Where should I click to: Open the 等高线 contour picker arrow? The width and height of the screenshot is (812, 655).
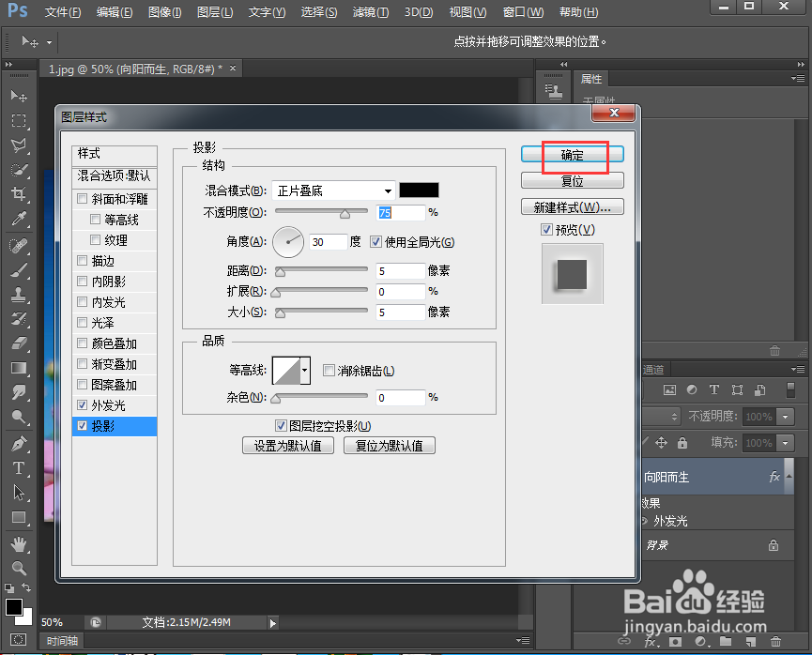(304, 371)
